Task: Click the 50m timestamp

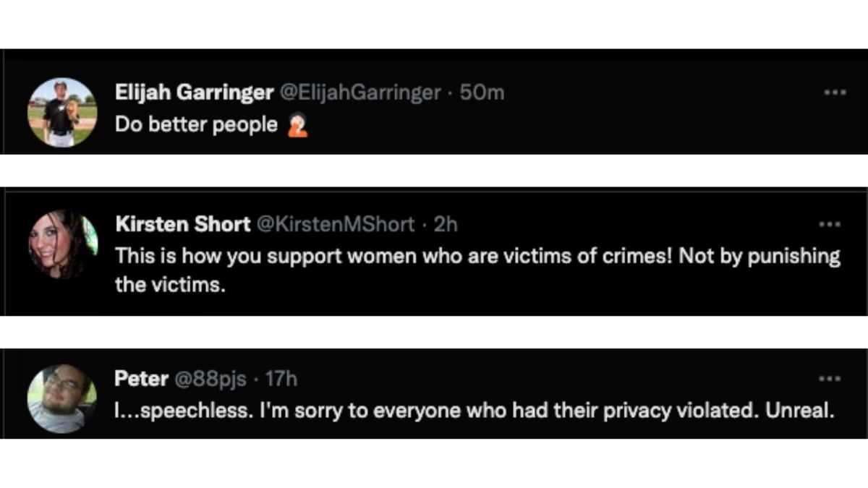Action: pos(482,93)
